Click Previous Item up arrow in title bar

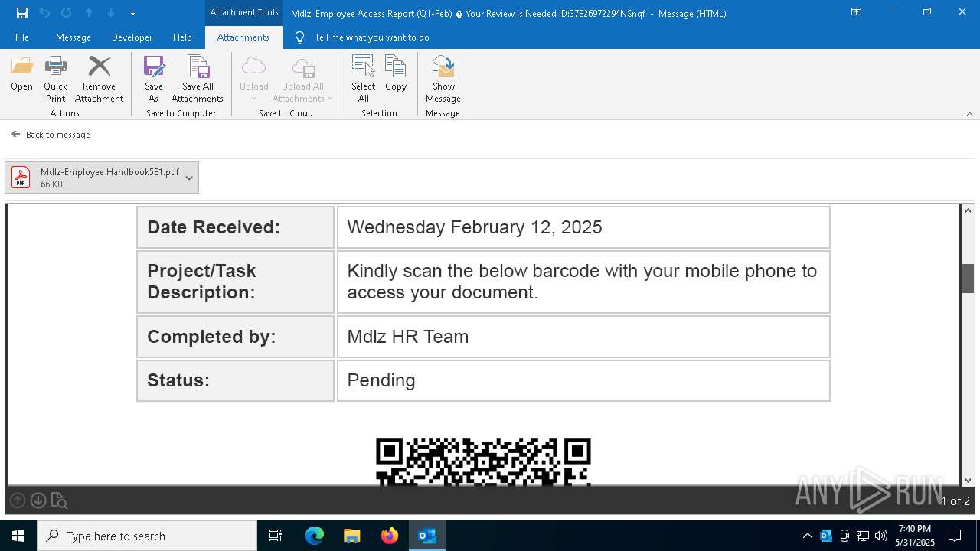[89, 13]
